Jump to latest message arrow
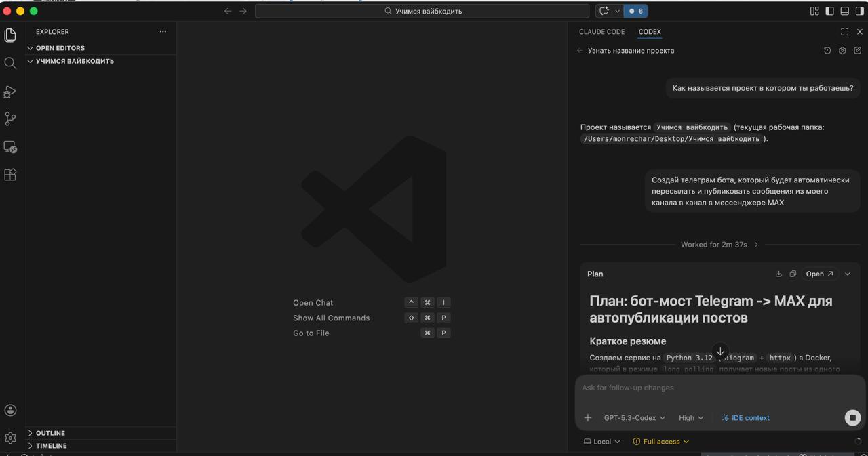The height and width of the screenshot is (456, 868). (x=720, y=351)
